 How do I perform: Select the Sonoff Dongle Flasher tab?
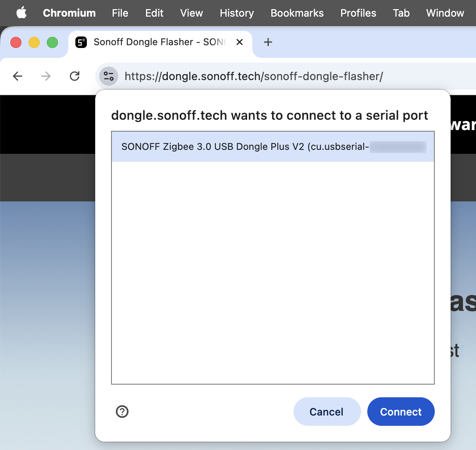pos(160,42)
